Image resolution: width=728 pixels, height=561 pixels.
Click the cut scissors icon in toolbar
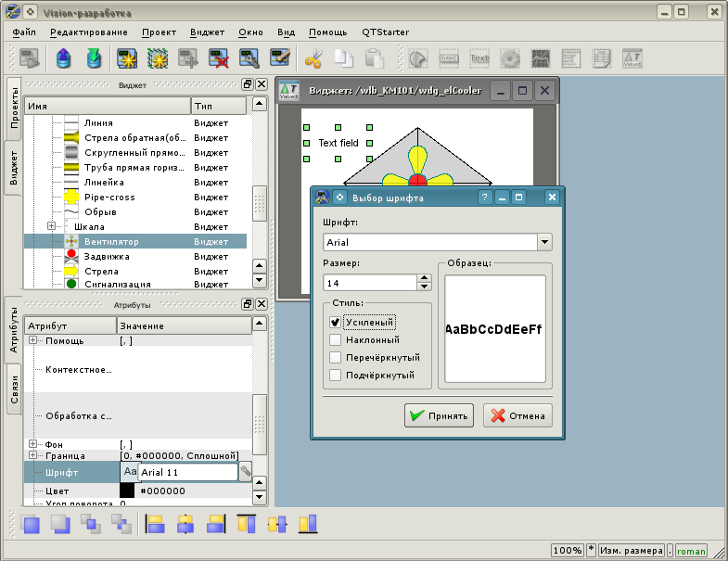click(313, 58)
